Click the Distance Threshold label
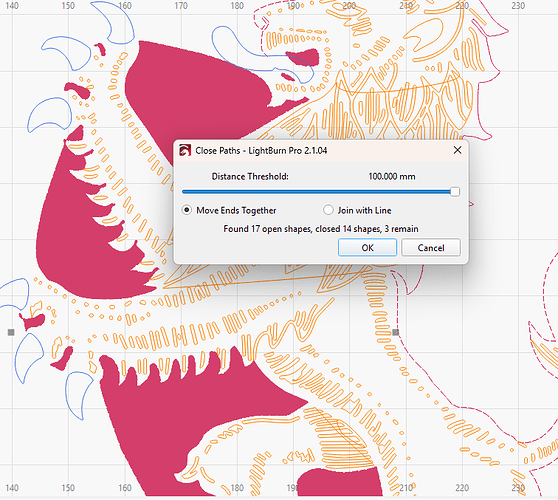Image resolution: width=558 pixels, height=500 pixels. pos(250,177)
